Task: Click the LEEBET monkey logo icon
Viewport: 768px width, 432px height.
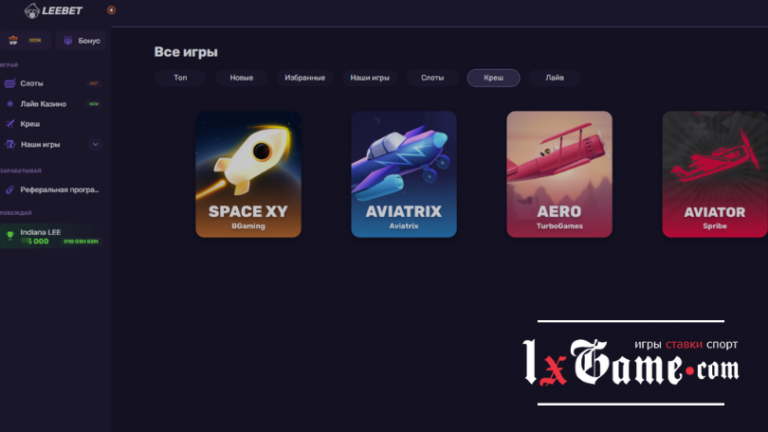Action: click(x=32, y=10)
